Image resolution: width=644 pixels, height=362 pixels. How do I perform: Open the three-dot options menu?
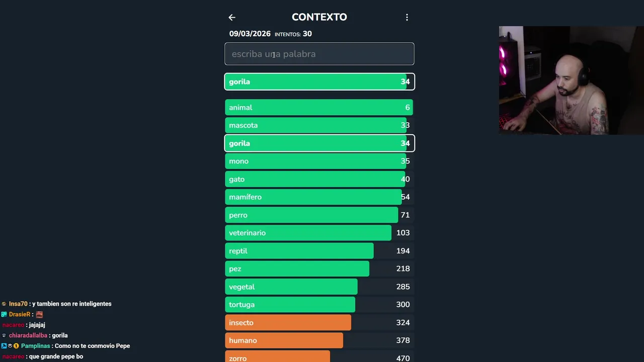pos(407,18)
